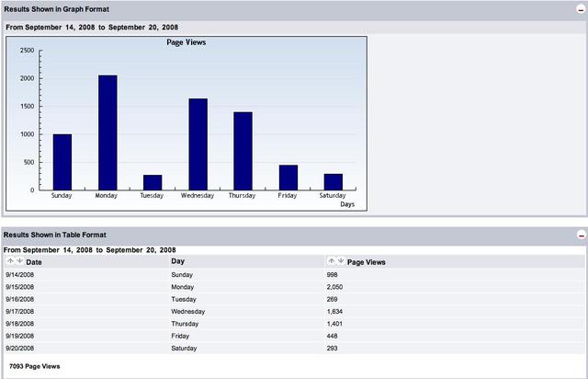Click the Page Views chart title

coord(187,42)
